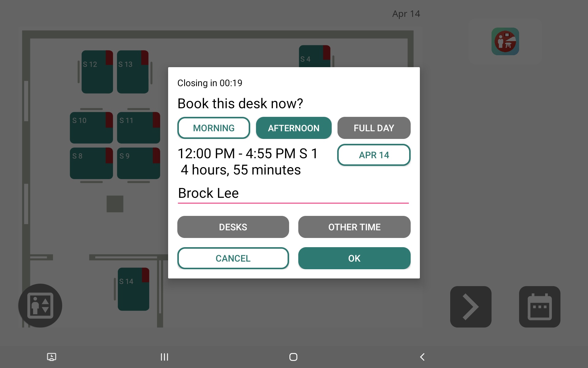Image resolution: width=588 pixels, height=368 pixels.
Task: Confirm booking by clicking OK
Action: point(354,258)
